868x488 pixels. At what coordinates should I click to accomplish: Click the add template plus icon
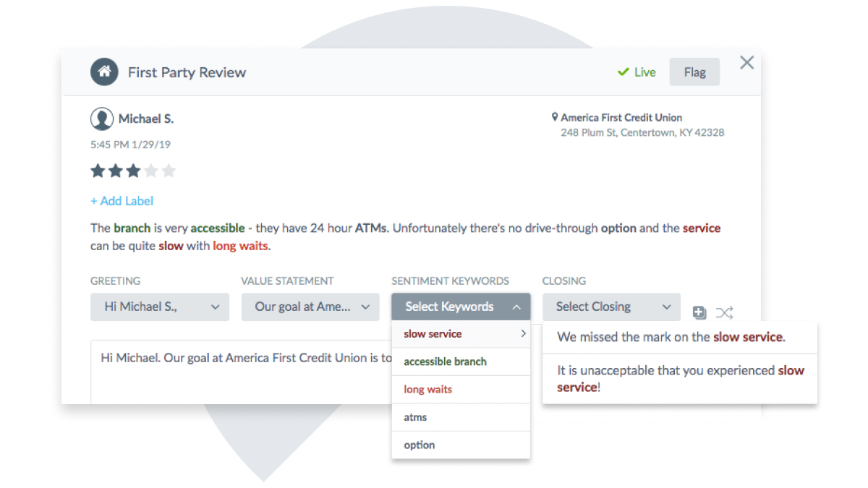tap(699, 312)
